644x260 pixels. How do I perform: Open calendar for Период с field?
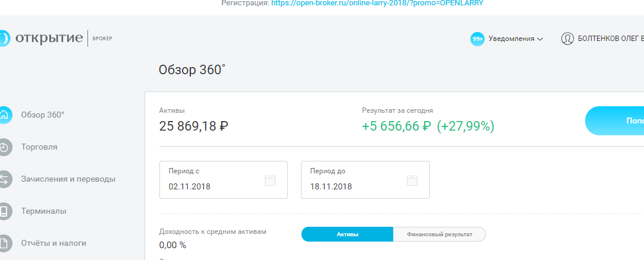point(270,180)
